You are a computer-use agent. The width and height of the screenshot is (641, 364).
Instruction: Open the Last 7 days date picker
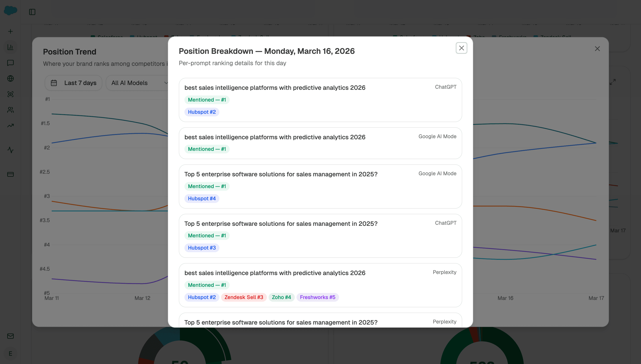tap(73, 83)
